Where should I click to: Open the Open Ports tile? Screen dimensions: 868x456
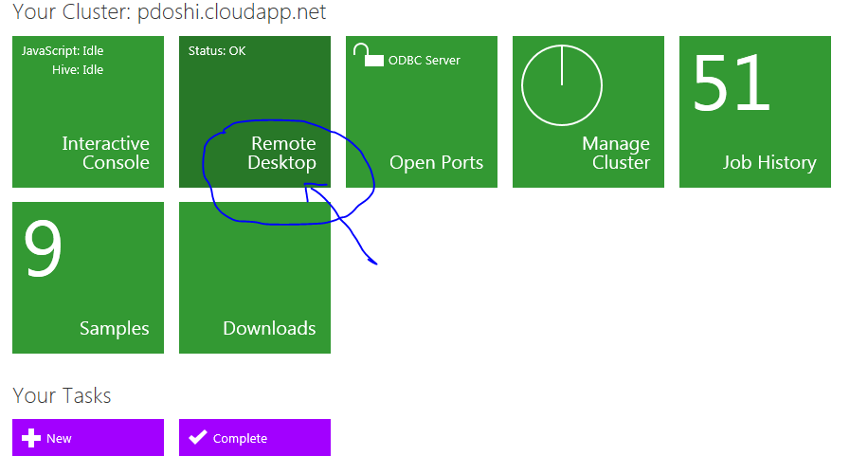[x=422, y=112]
